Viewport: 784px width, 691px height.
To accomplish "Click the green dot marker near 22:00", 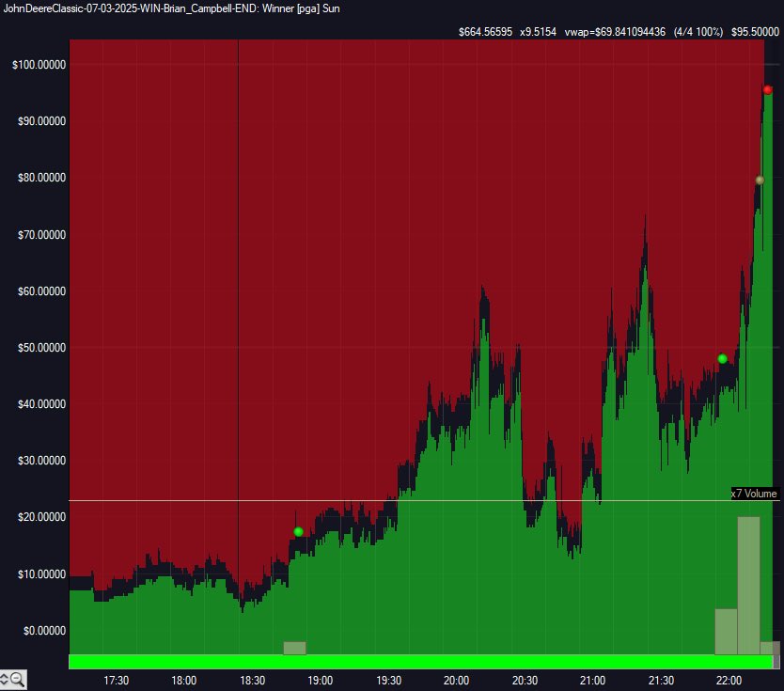I will pyautogui.click(x=722, y=358).
